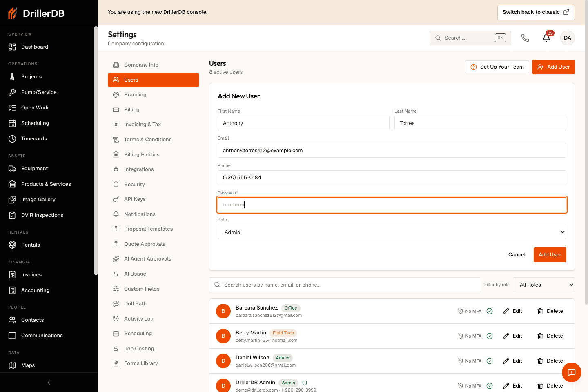
Task: Open Billing settings section
Action: 154,110
